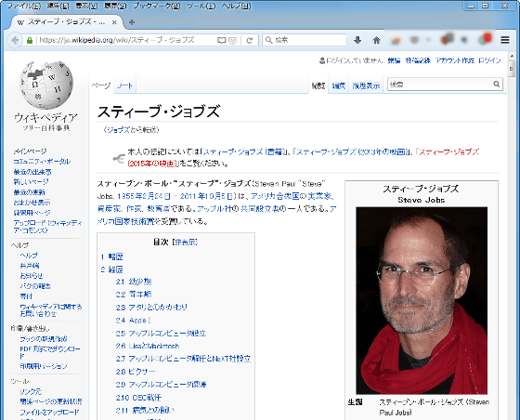This screenshot has width=520, height=420.
Task: Click the 投稿記録 link at top
Action: [x=418, y=60]
